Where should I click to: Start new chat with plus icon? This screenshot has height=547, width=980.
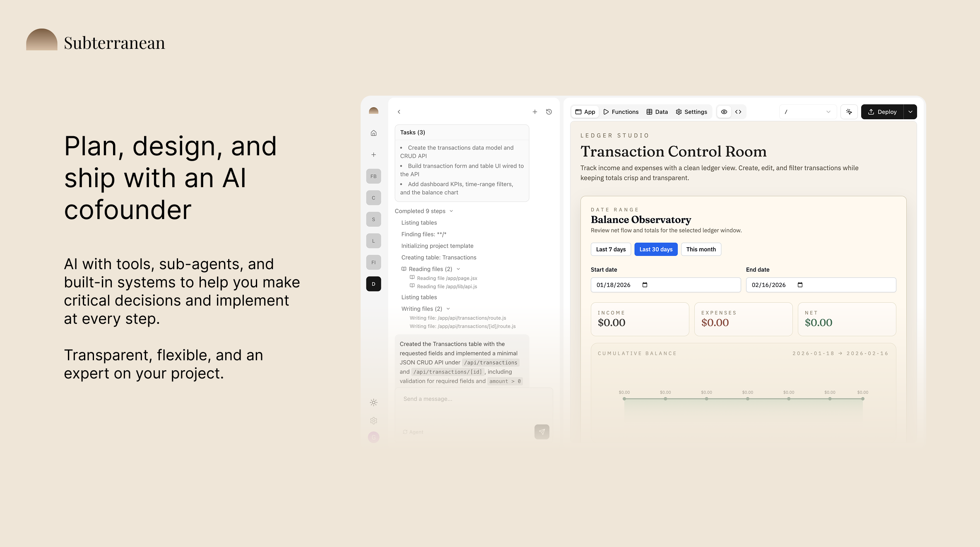click(x=535, y=112)
